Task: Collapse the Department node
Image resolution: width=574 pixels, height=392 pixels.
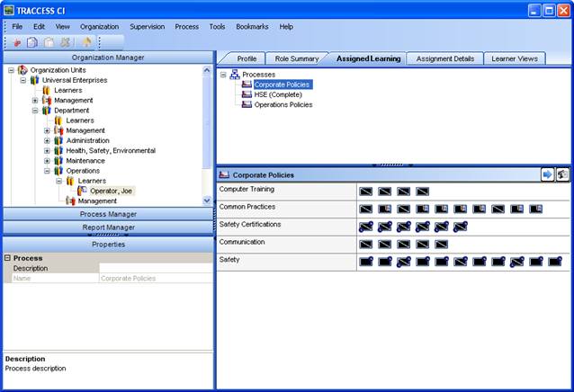Action: click(35, 111)
